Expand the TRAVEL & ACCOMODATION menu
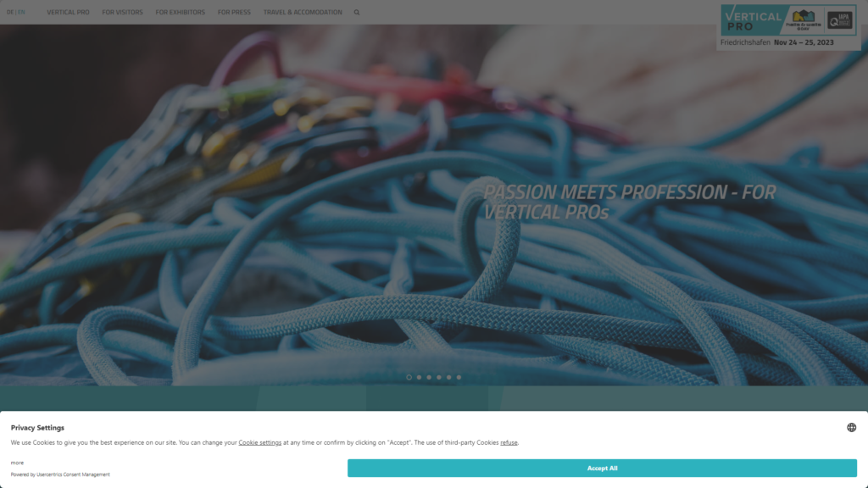Screen dimensions: 868x488 [303, 13]
